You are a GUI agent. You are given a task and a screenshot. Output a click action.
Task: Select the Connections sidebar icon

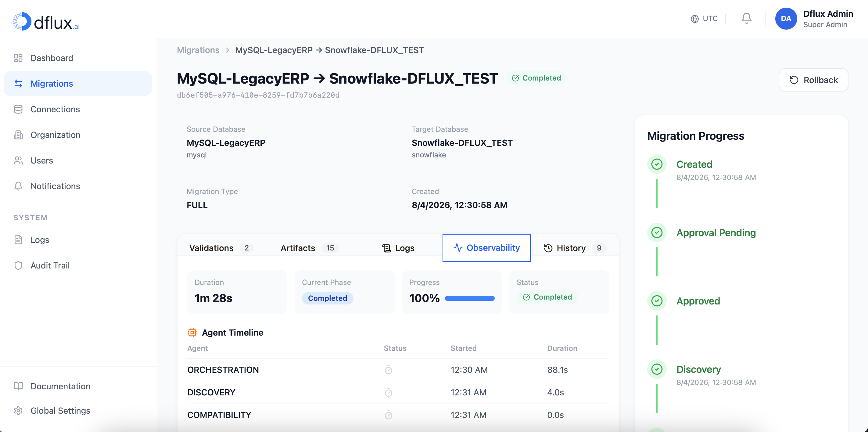pos(18,109)
